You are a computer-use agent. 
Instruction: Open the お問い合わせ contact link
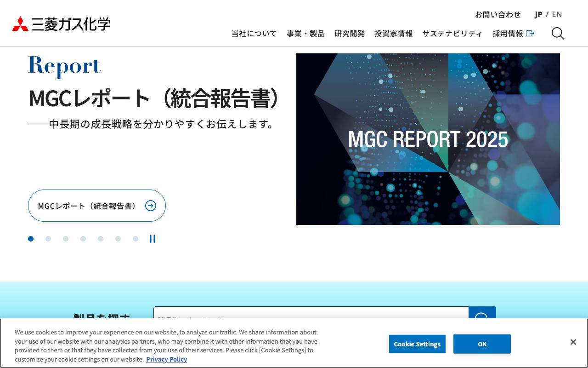tap(498, 14)
